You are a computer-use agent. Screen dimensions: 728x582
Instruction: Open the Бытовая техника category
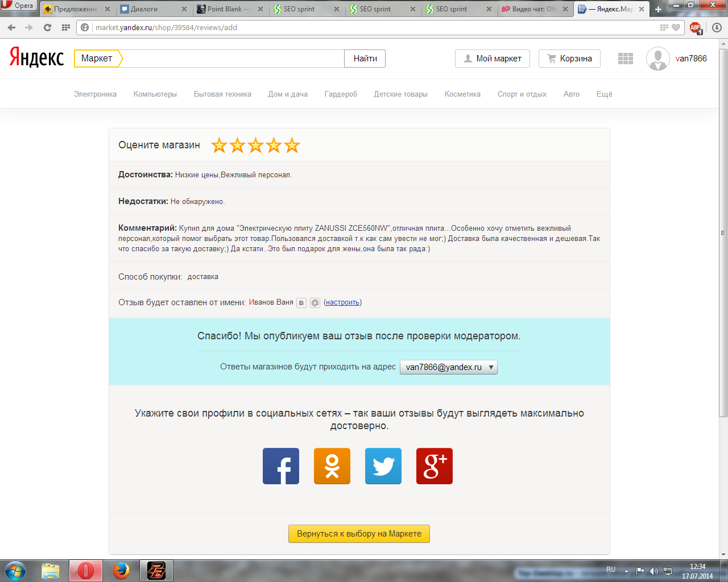(x=222, y=94)
